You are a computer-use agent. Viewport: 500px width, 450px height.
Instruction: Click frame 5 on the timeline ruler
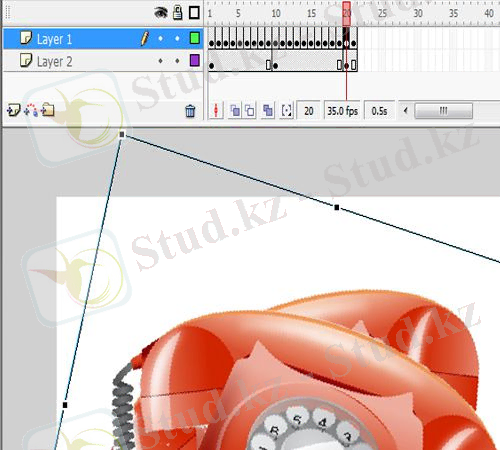(x=238, y=13)
